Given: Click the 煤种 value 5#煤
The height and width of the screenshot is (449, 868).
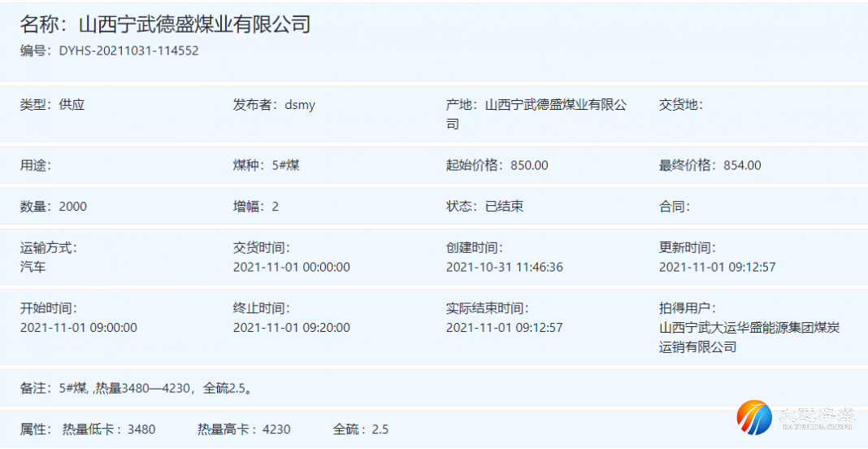Looking at the screenshot, I should tap(286, 165).
